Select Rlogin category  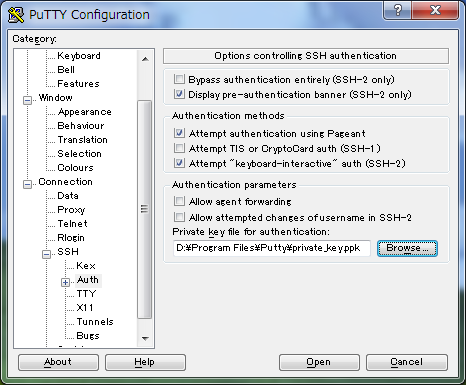(71, 238)
